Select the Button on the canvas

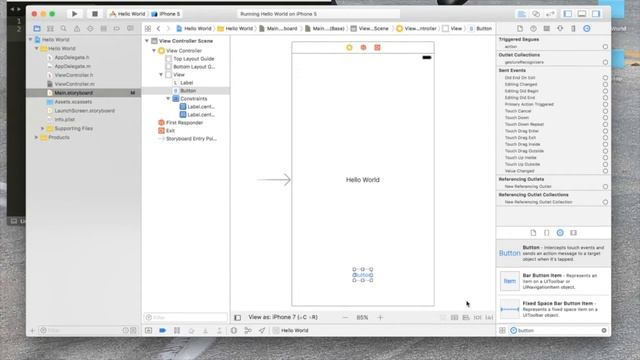click(363, 275)
